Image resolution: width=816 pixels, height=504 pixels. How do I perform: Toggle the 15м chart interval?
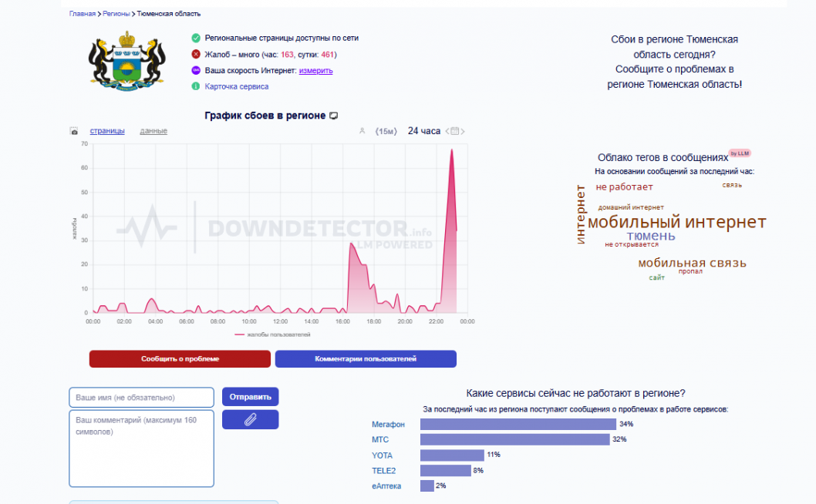coord(386,132)
